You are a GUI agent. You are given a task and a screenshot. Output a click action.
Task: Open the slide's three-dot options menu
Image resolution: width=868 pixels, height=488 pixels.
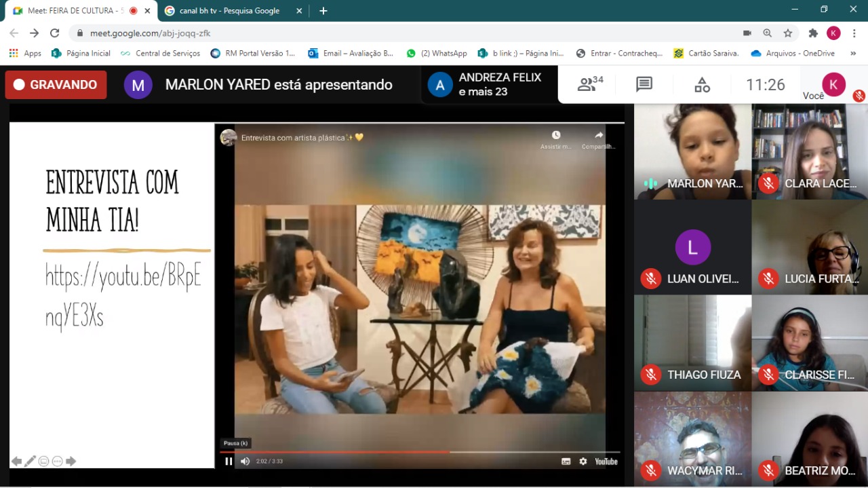point(58,462)
